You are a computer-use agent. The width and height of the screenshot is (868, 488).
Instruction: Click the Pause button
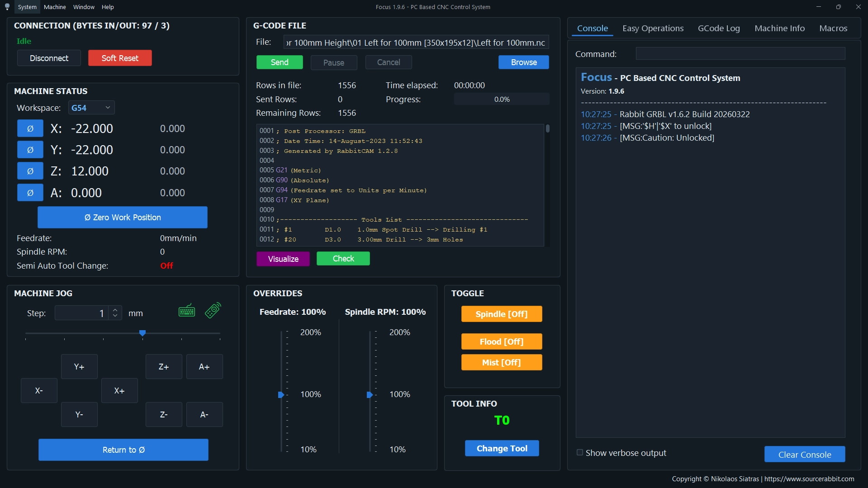point(334,62)
